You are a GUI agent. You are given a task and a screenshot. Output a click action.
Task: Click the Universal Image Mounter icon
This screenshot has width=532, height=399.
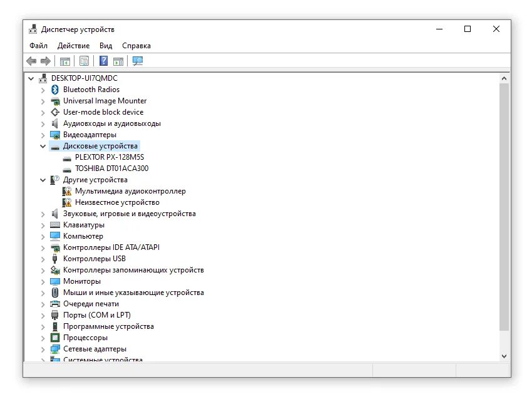point(55,101)
